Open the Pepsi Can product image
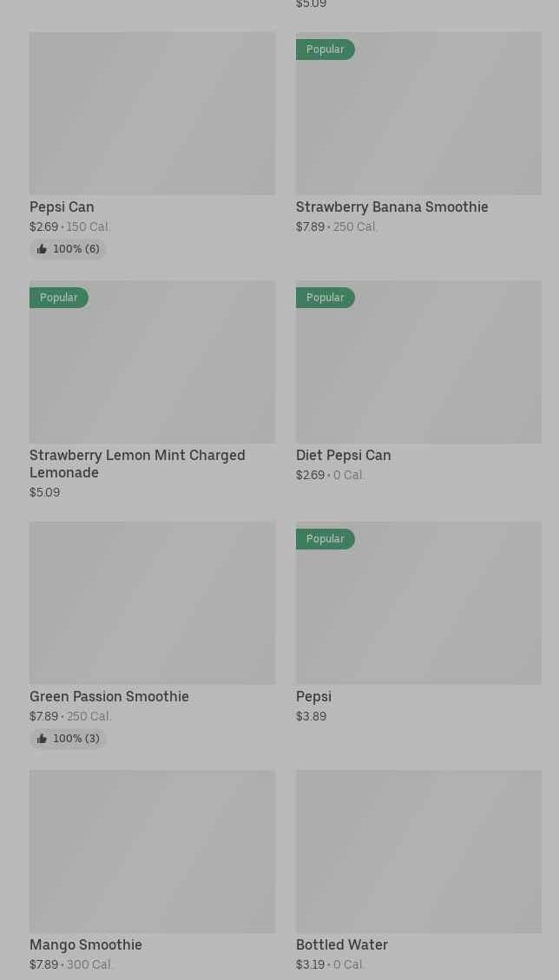The image size is (559, 980). (152, 114)
